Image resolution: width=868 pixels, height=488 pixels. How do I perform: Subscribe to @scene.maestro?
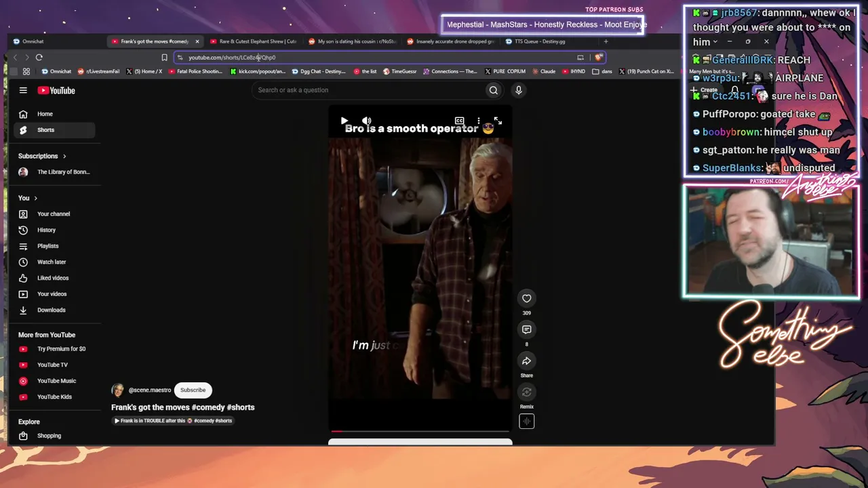coord(193,390)
